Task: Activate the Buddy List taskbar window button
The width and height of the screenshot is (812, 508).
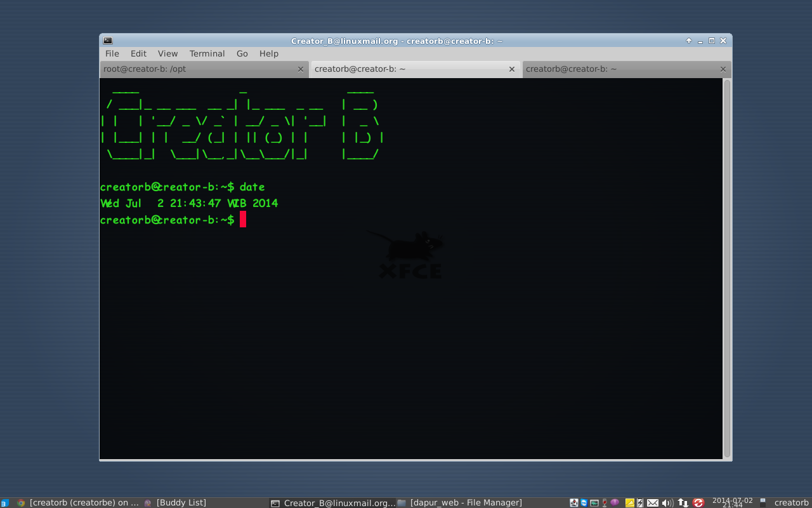Action: [x=181, y=502]
